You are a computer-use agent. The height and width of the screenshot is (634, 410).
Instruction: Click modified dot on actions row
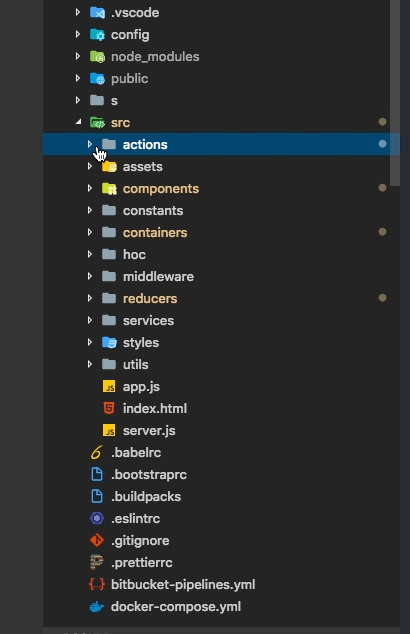382,144
